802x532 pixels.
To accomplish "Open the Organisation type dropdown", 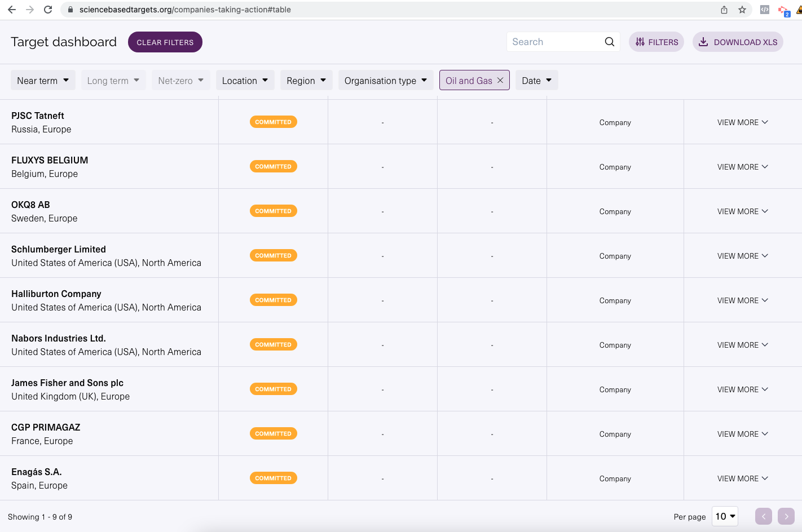I will [x=386, y=81].
